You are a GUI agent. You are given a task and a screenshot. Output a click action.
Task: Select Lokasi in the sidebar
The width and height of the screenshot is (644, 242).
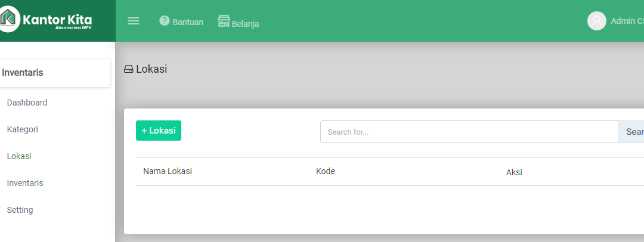(x=19, y=156)
